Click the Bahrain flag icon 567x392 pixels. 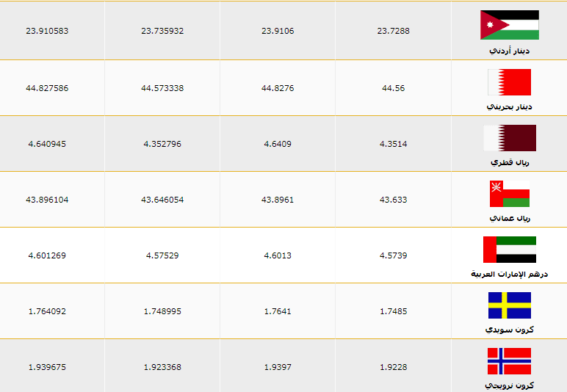(510, 82)
